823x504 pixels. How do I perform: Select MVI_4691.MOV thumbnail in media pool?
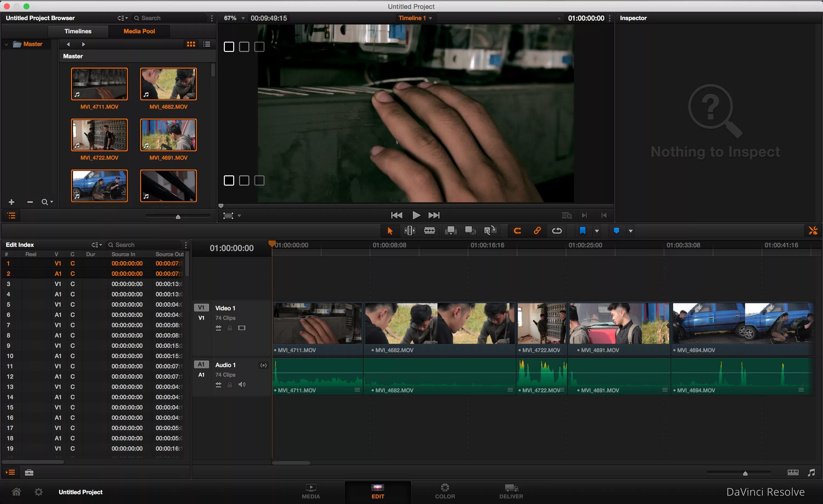(168, 135)
